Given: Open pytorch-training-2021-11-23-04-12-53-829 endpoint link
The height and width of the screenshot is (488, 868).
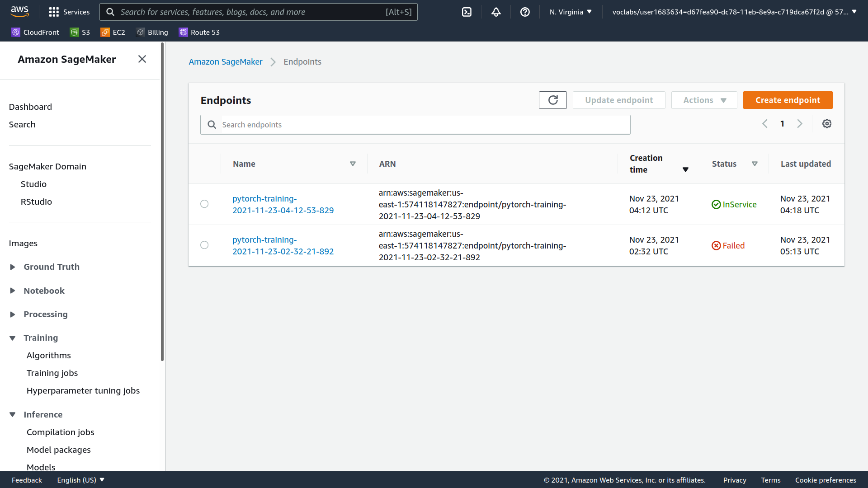Looking at the screenshot, I should tap(283, 205).
